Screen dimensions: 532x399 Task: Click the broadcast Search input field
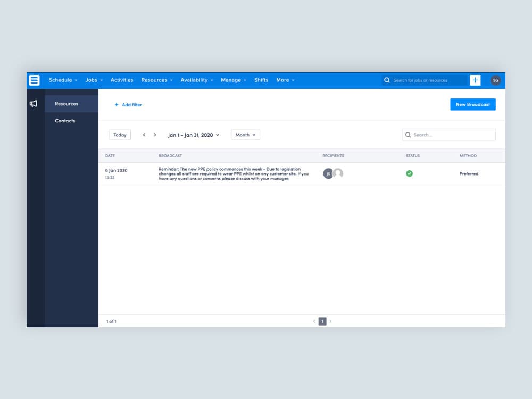pyautogui.click(x=448, y=135)
